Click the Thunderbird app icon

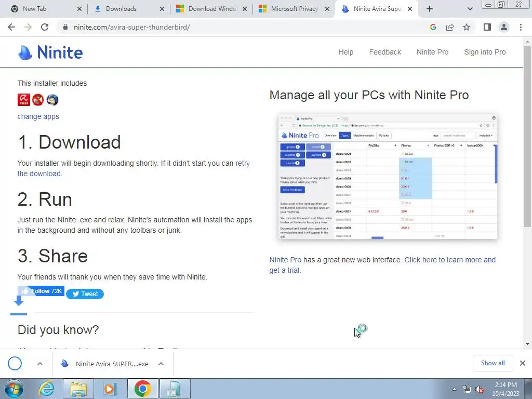pos(52,100)
